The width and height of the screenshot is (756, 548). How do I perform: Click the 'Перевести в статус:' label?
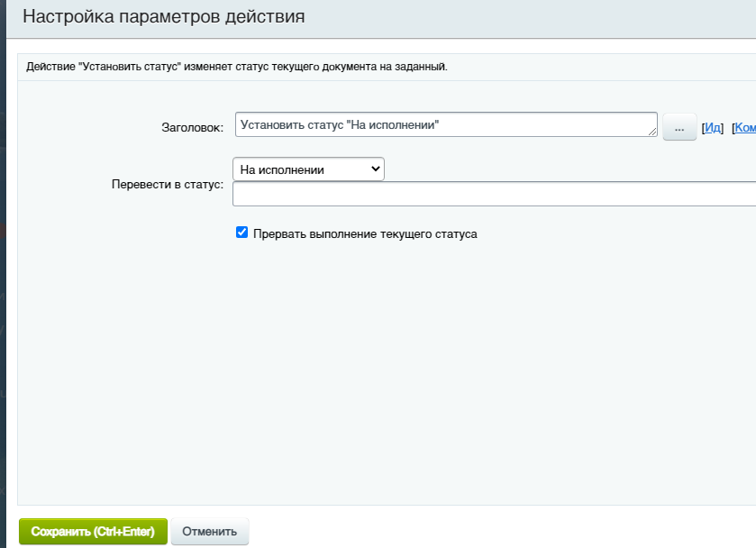[x=168, y=184]
